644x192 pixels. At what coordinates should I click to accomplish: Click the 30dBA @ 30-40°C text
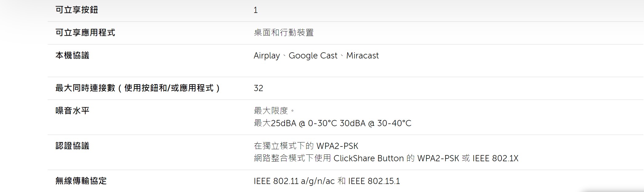pos(376,123)
